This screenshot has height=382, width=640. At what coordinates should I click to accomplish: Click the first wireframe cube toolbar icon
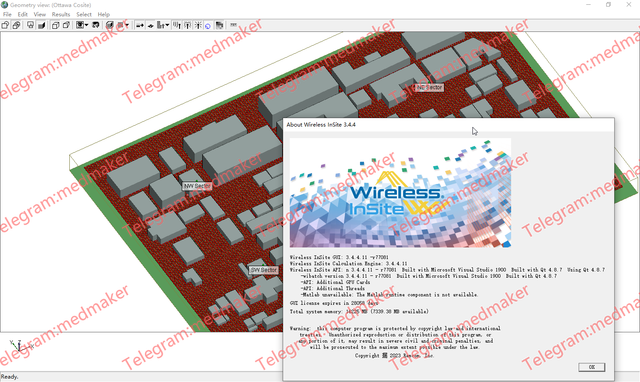pos(55,25)
